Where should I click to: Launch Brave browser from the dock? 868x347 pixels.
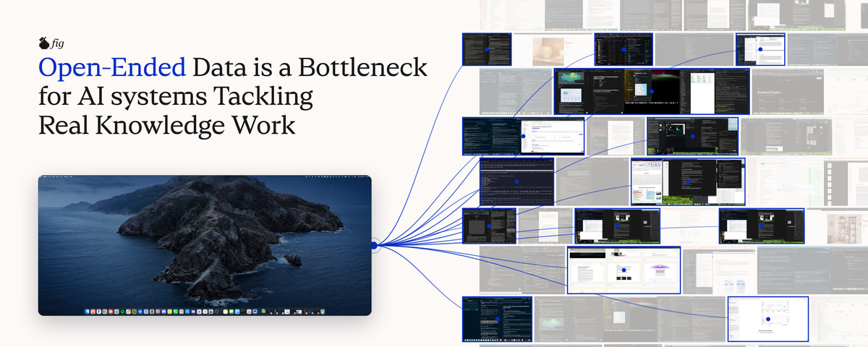click(x=93, y=312)
